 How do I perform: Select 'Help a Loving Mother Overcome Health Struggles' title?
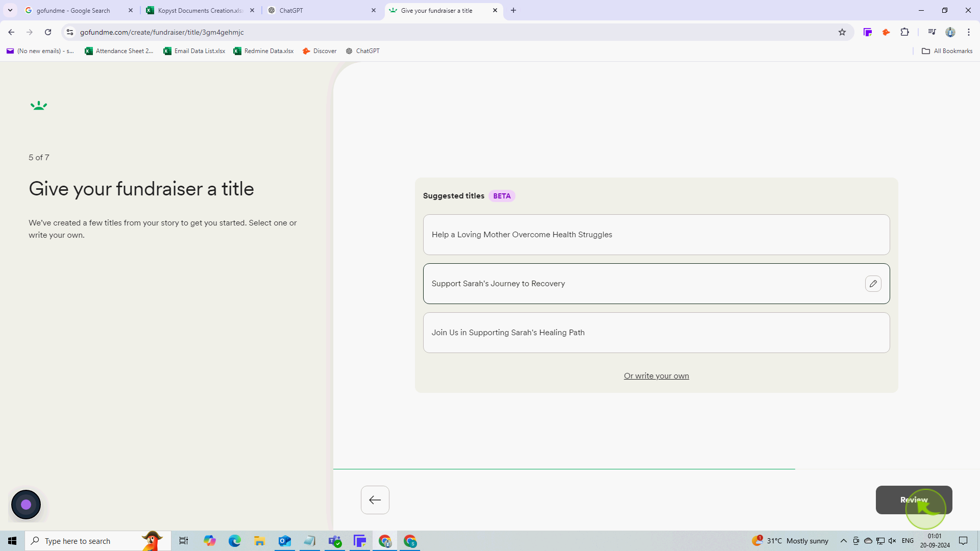657,234
